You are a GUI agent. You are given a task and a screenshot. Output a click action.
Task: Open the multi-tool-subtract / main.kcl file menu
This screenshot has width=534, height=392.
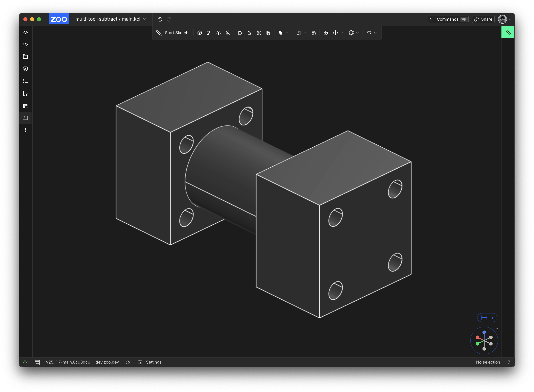point(110,19)
